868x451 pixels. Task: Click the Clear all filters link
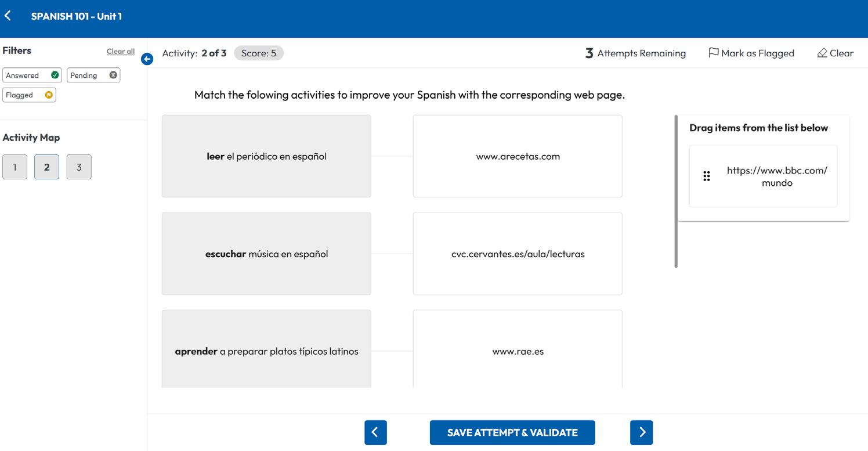tap(121, 52)
